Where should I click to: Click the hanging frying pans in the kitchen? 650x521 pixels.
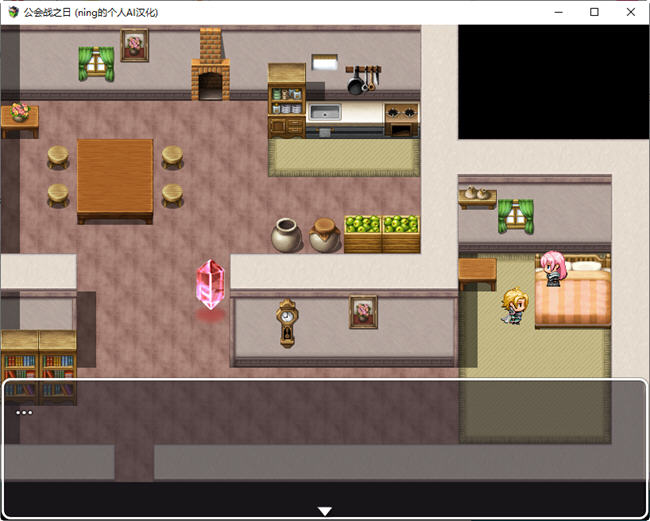[x=362, y=80]
